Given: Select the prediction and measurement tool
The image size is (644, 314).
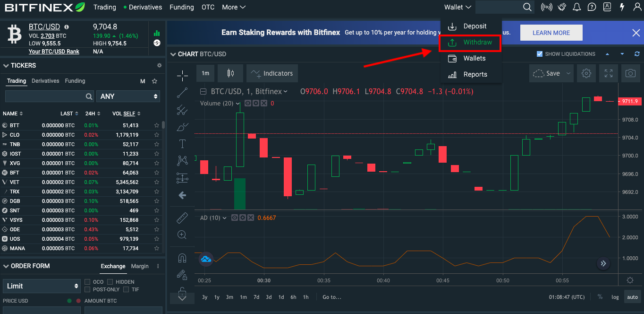Looking at the screenshot, I should (x=182, y=178).
